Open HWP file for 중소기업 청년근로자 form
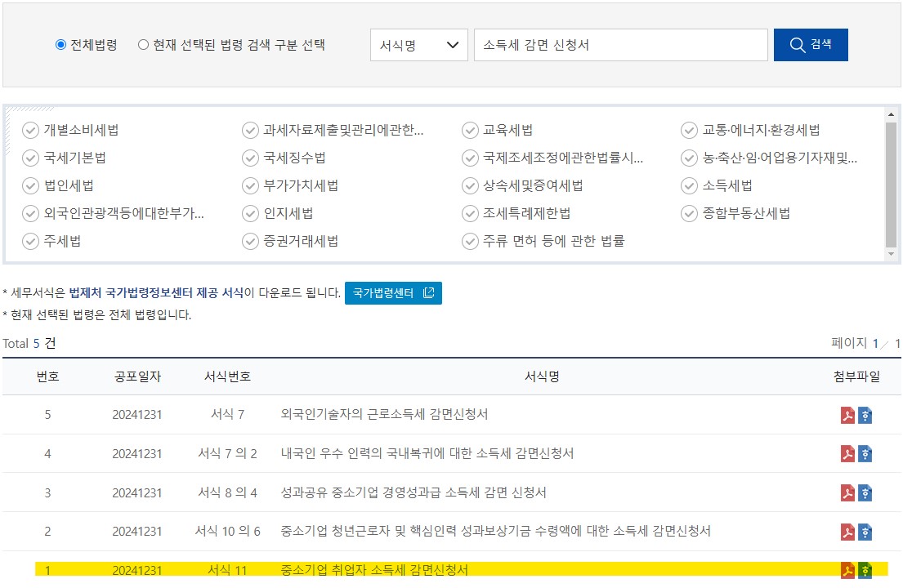 pos(867,531)
